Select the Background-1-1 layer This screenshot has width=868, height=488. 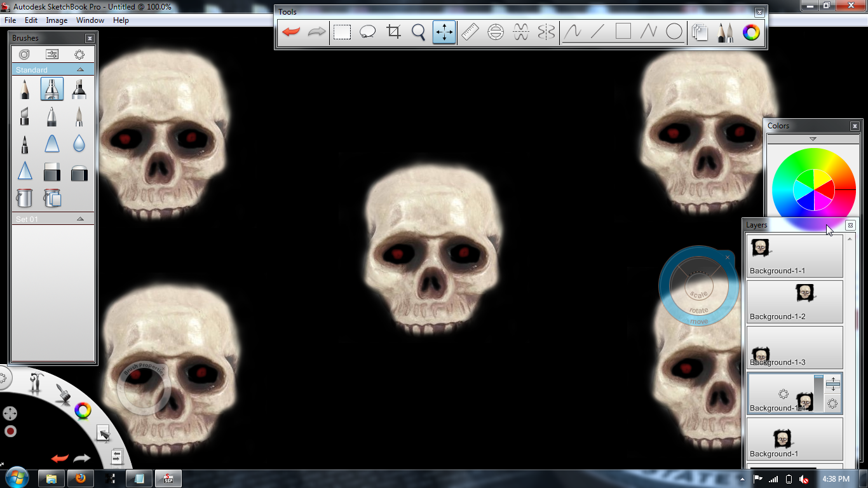(x=794, y=256)
